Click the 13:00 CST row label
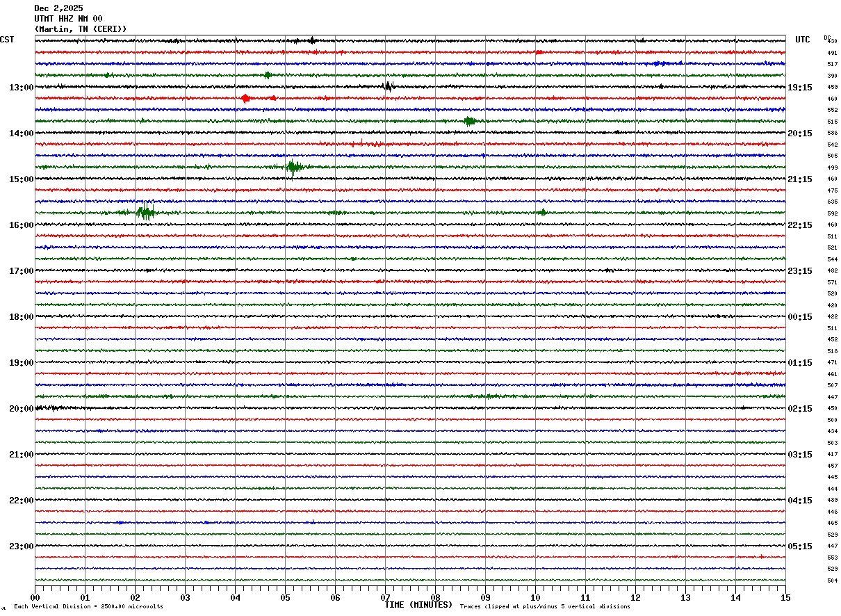The height and width of the screenshot is (616, 841). tap(21, 88)
